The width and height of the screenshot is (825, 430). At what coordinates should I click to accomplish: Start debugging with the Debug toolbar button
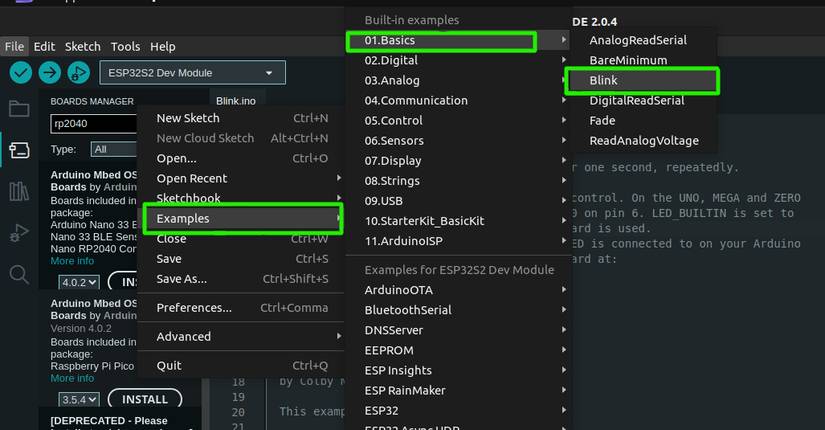pos(78,73)
